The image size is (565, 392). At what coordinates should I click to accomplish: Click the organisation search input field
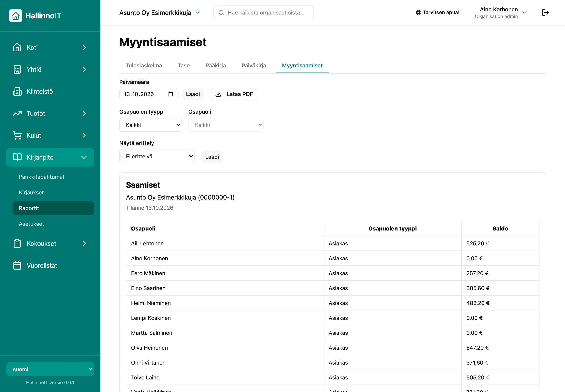[263, 13]
